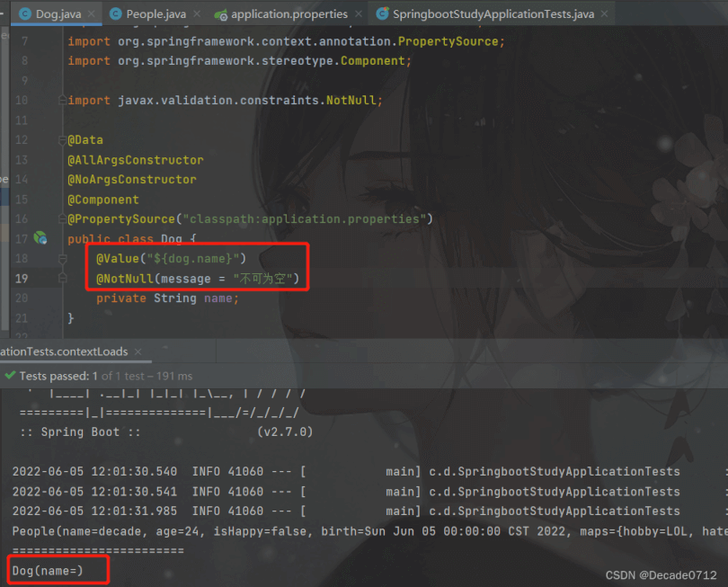Click the People.java class icon in tab
Screen dimensions: 728x587
(115, 14)
